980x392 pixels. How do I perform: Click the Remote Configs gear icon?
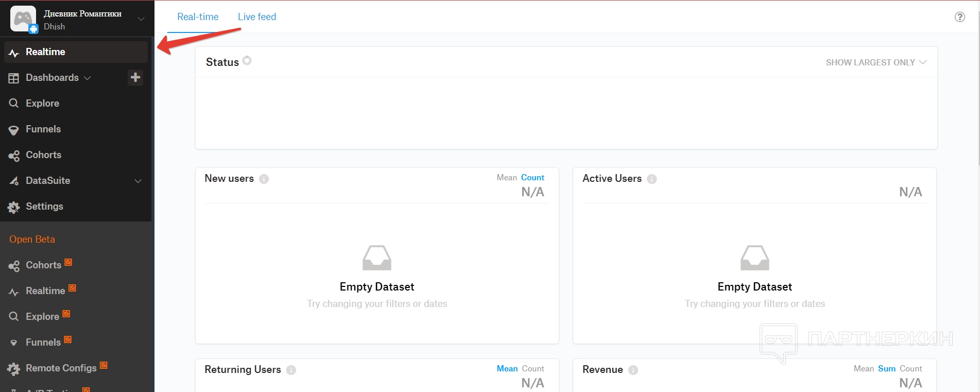point(14,369)
